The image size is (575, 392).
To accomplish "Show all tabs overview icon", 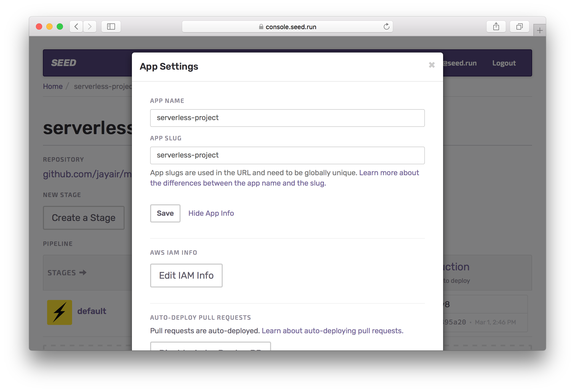I will click(x=519, y=27).
